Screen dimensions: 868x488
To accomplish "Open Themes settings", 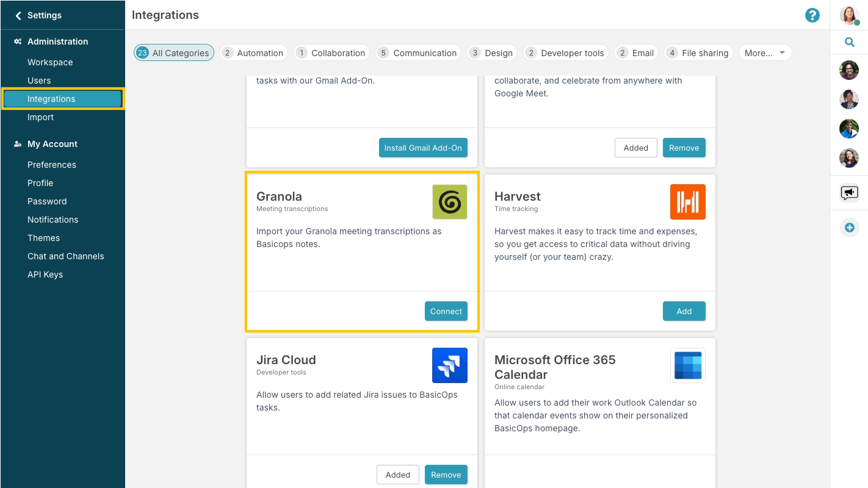I will pyautogui.click(x=43, y=238).
